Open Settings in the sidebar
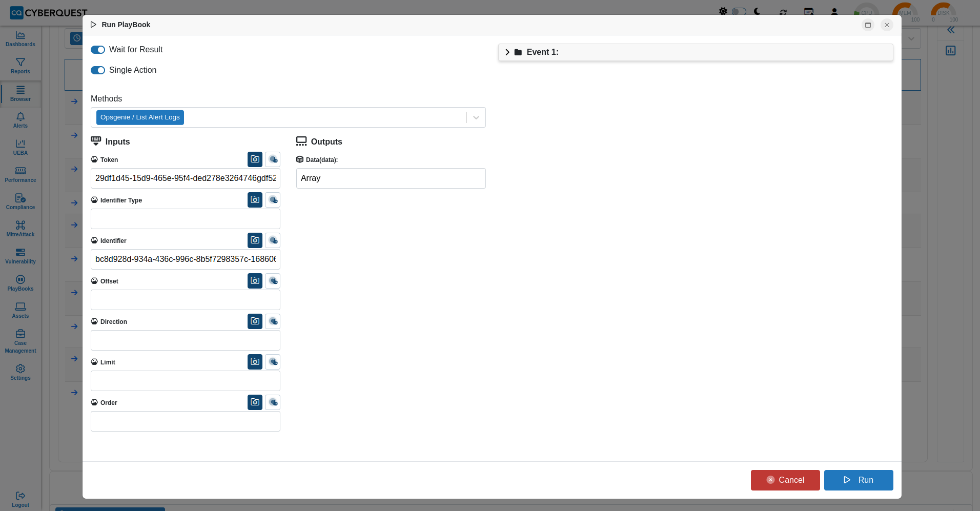The image size is (980, 511). 21,373
